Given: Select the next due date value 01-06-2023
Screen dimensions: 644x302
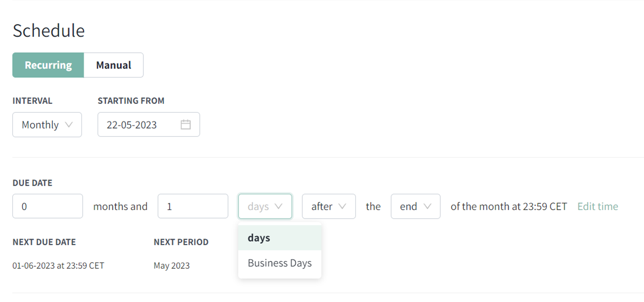Looking at the screenshot, I should 58,266.
